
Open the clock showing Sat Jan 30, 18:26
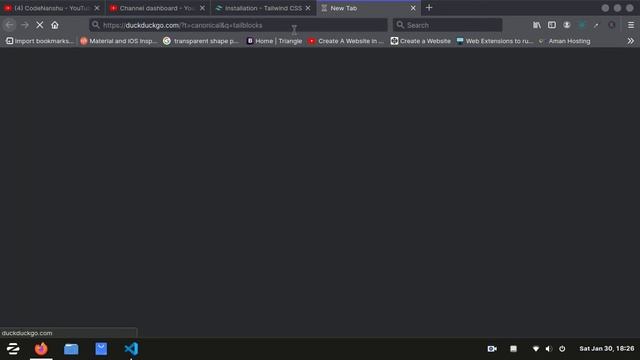[607, 349]
